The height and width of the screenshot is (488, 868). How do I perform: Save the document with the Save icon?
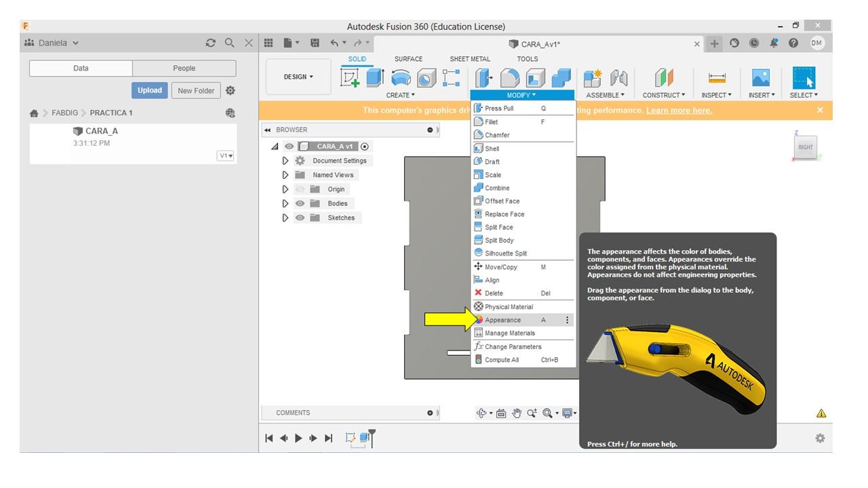[x=315, y=43]
